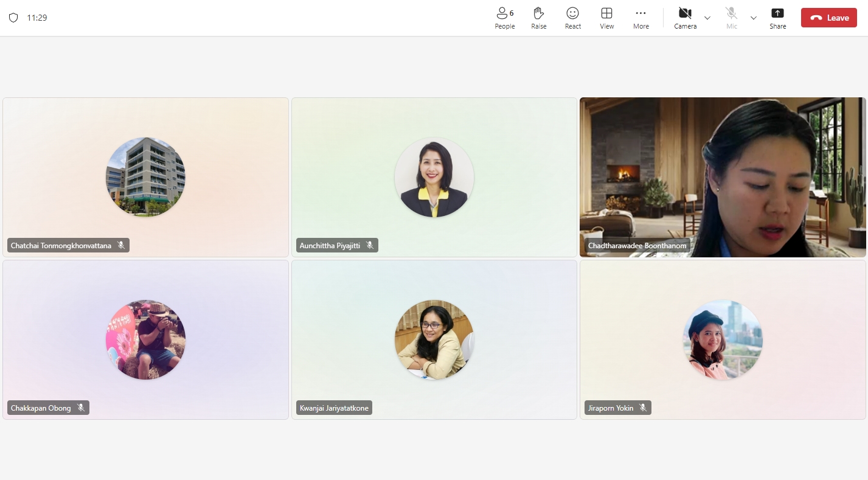Click muted mic icon beside Chakkapan Obong
The image size is (868, 480).
click(81, 408)
